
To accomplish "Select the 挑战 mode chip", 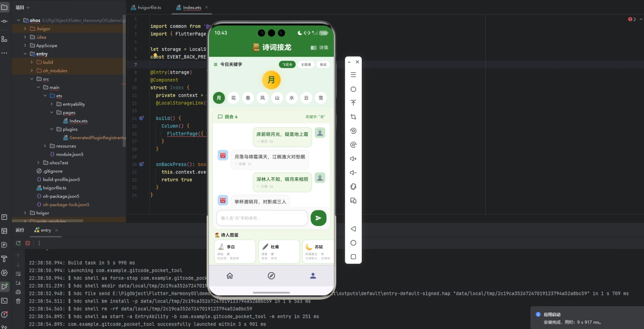I will tap(323, 64).
